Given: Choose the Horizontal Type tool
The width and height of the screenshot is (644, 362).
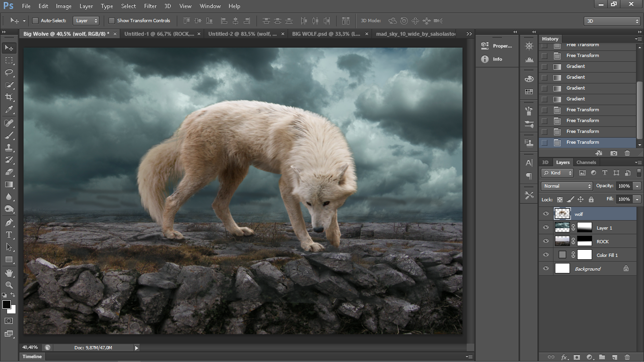Looking at the screenshot, I should pos(9,235).
